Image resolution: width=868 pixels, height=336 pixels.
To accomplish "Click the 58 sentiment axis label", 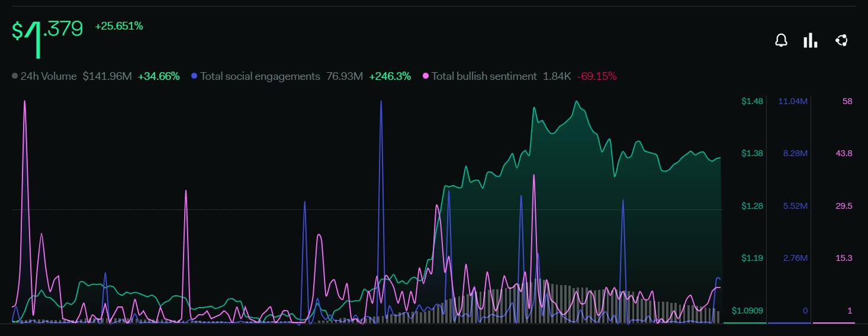I will click(847, 101).
